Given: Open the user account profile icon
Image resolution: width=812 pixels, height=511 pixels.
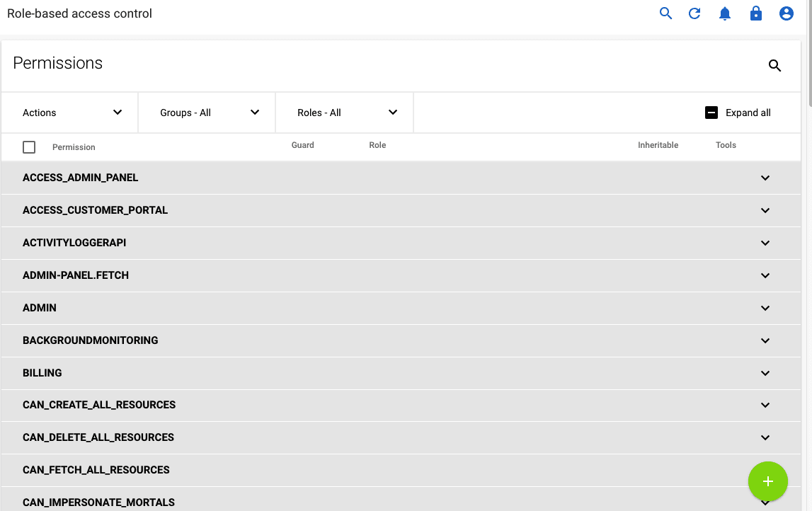Looking at the screenshot, I should pos(786,13).
